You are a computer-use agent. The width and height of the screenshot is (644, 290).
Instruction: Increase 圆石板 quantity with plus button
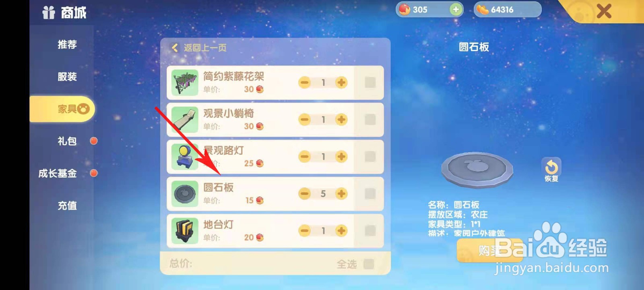tap(341, 194)
